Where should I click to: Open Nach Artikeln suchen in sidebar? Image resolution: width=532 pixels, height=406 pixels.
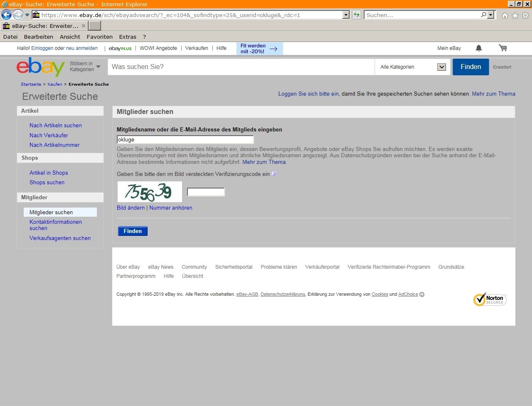56,126
